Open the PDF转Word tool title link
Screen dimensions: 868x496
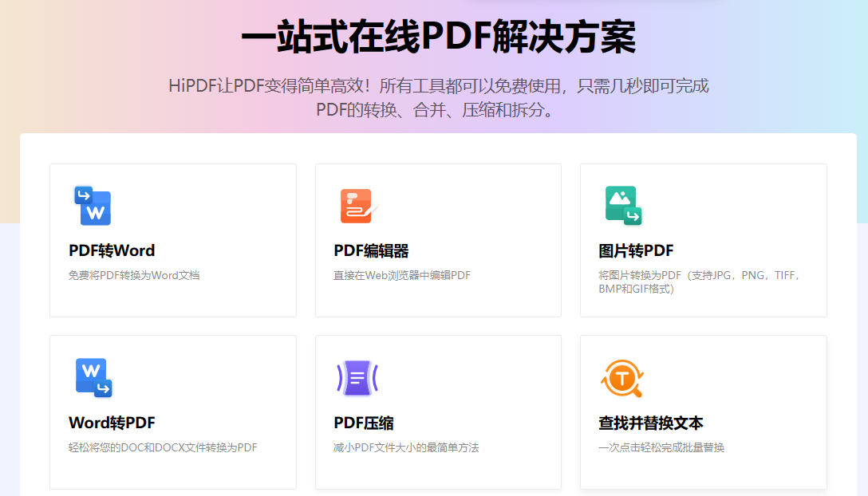[112, 250]
